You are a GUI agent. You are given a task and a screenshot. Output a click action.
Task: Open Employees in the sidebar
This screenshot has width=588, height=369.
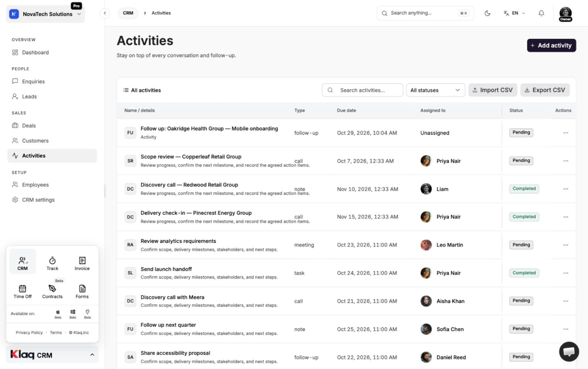click(x=52, y=185)
